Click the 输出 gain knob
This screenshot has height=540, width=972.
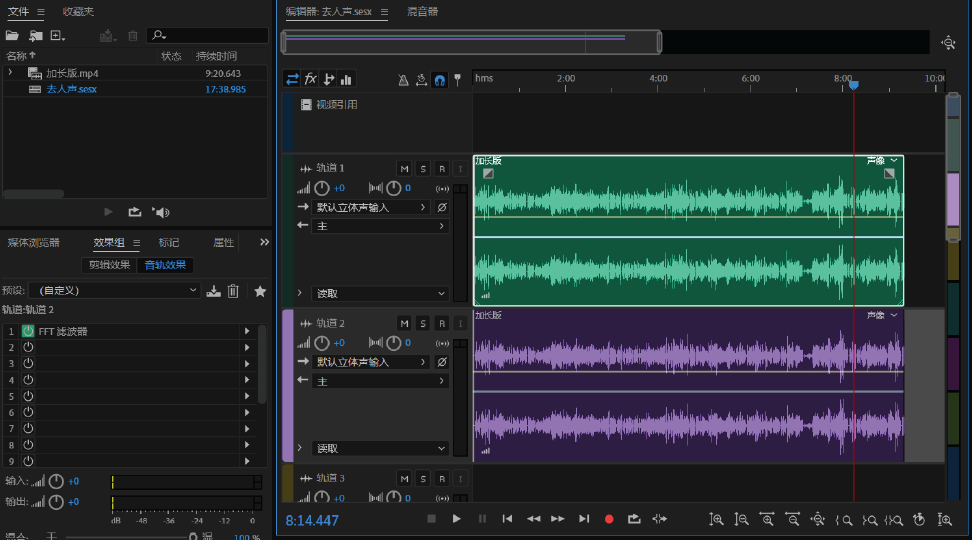[56, 502]
